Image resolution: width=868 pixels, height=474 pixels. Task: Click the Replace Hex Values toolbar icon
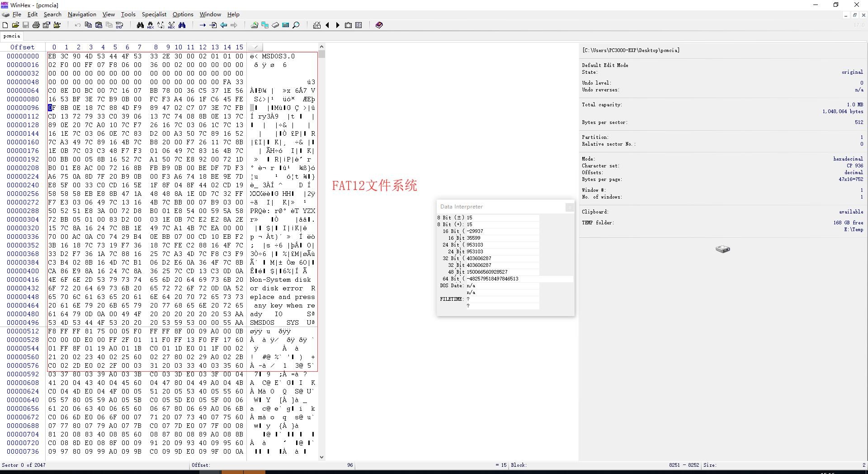(x=171, y=25)
